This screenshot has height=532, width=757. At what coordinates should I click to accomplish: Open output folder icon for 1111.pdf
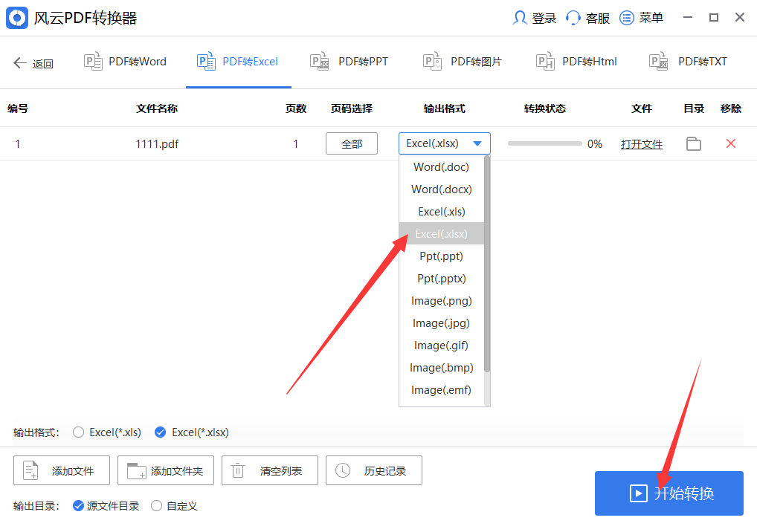694,143
